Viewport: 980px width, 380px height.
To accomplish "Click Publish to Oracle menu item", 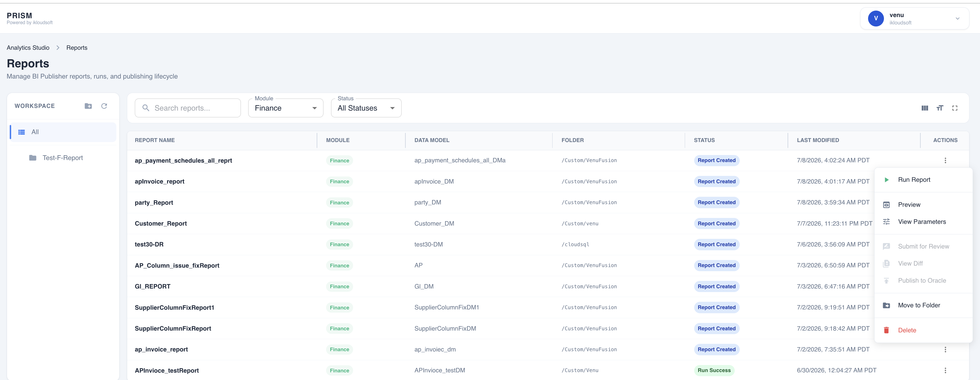I will coord(923,281).
